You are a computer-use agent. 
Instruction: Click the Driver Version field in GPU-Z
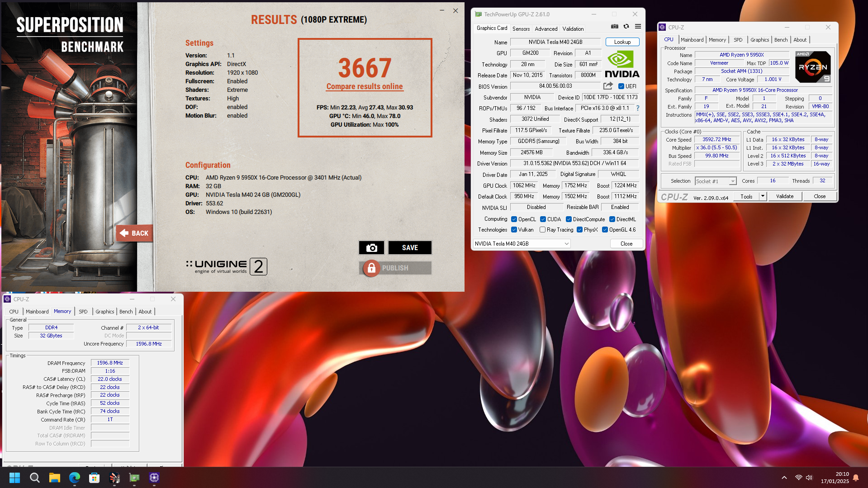574,163
